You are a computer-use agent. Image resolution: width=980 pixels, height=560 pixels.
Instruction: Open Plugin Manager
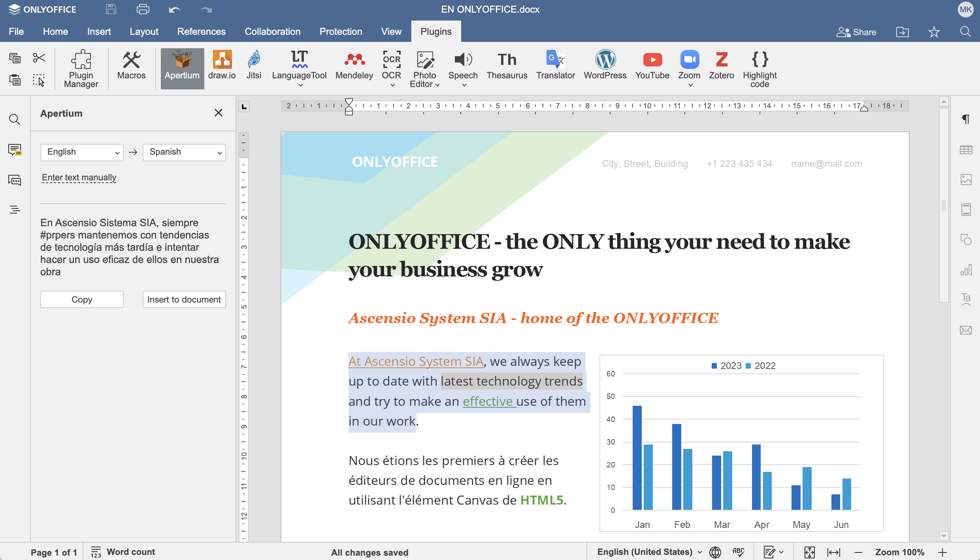click(x=81, y=69)
